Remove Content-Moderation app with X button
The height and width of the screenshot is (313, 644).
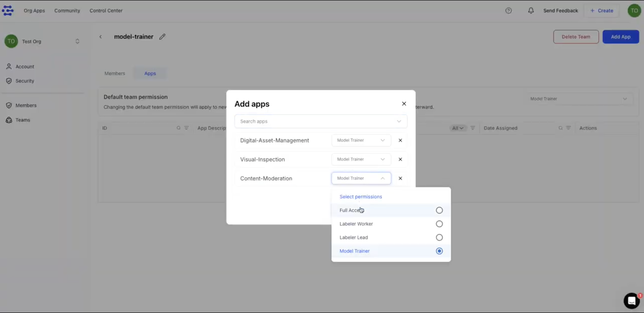[401, 178]
